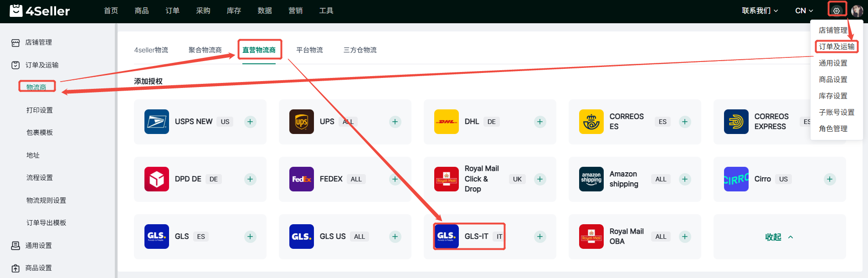Go to 物流规则设置 in the sidebar
Image resolution: width=868 pixels, height=278 pixels.
pyautogui.click(x=46, y=201)
